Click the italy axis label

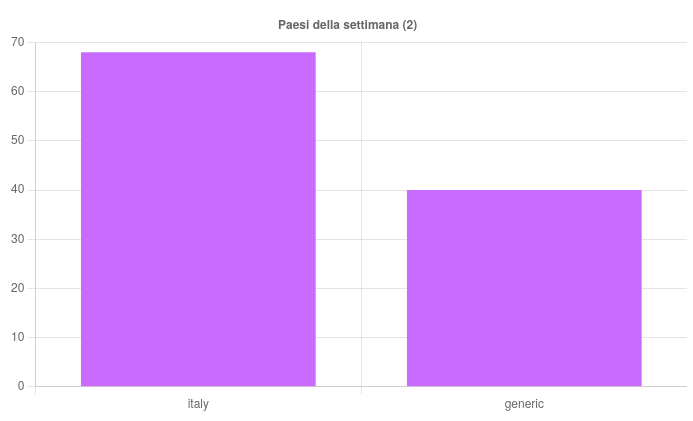point(198,404)
